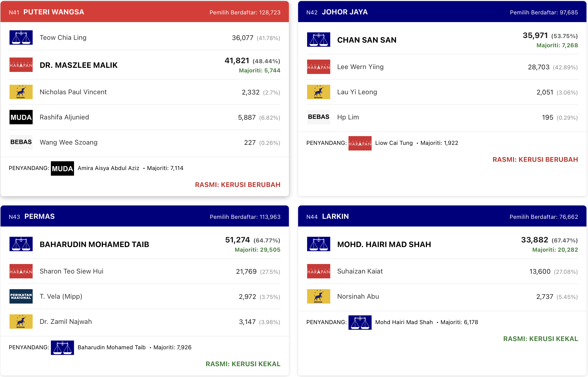Viewport: 588px width, 377px height.
Task: Select the N44 Larkin header title
Action: click(x=335, y=216)
